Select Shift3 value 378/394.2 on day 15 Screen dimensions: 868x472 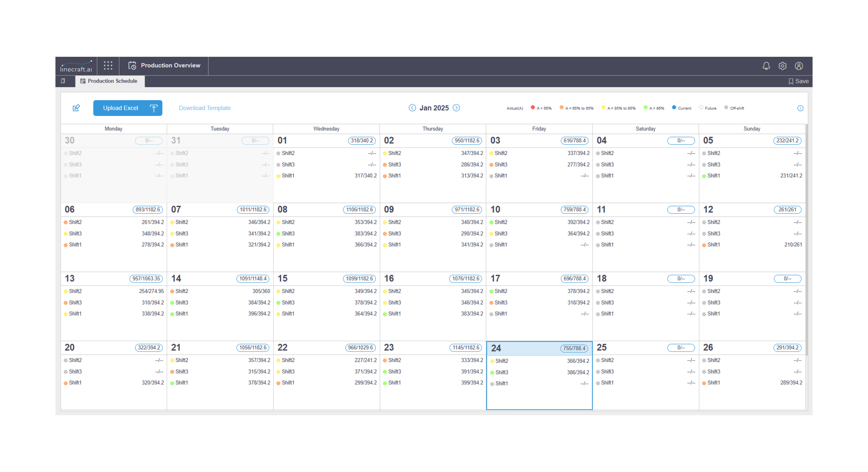pyautogui.click(x=365, y=302)
